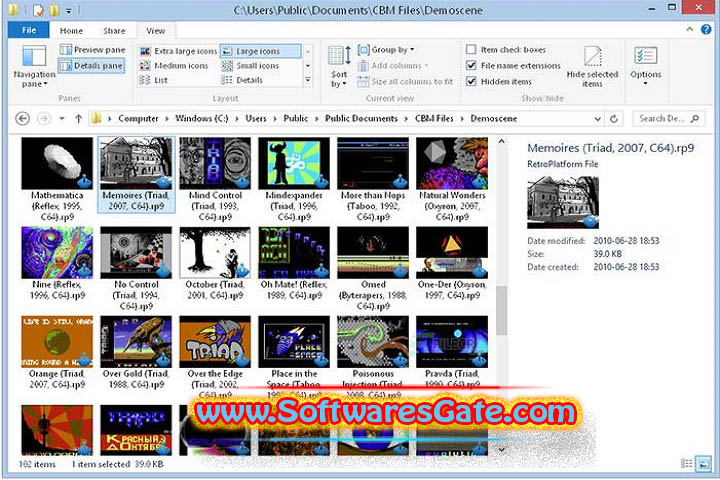Switch to Extra large icons layout
The width and height of the screenshot is (720, 480).
click(x=178, y=51)
